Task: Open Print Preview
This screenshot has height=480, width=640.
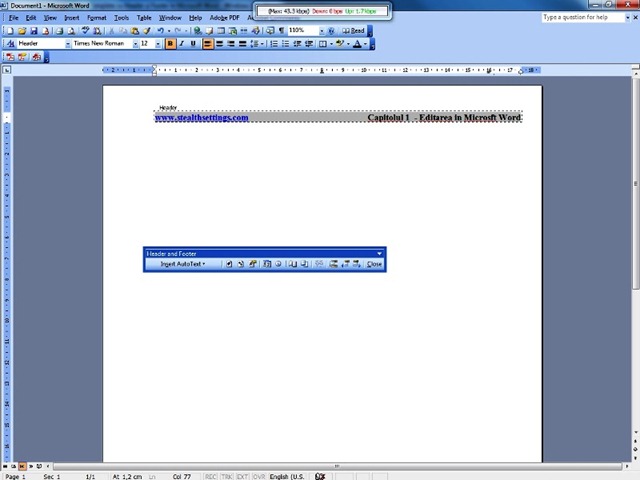Action: pos(71,31)
